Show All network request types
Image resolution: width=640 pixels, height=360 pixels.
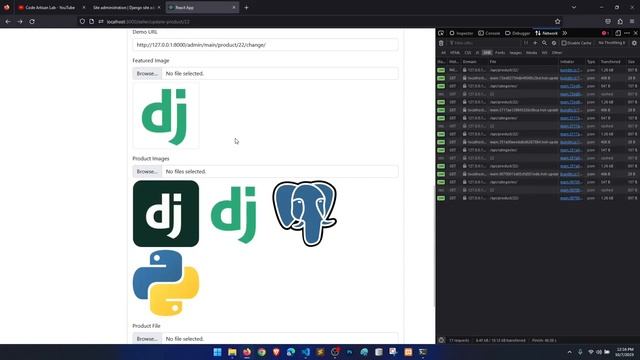pyautogui.click(x=443, y=53)
